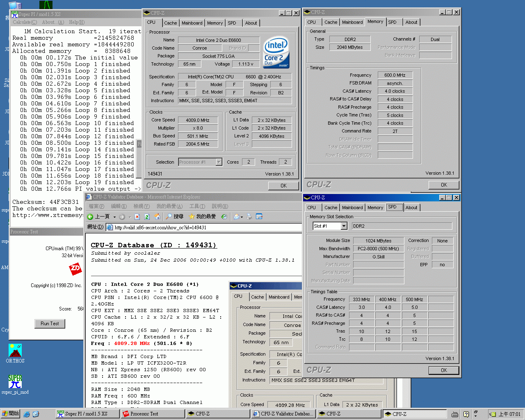Click the 網址(D) address label in IE
This screenshot has height=420, width=525.
(x=95, y=227)
